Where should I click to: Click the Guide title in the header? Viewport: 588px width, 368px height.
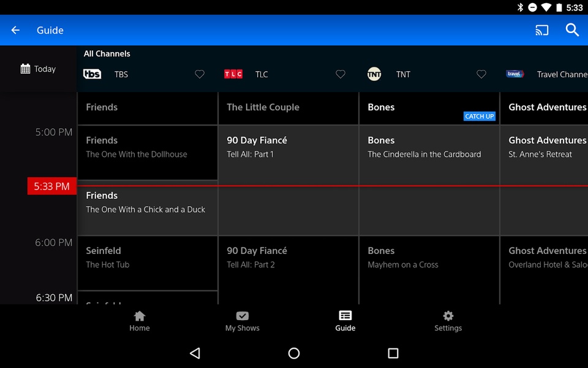click(50, 30)
